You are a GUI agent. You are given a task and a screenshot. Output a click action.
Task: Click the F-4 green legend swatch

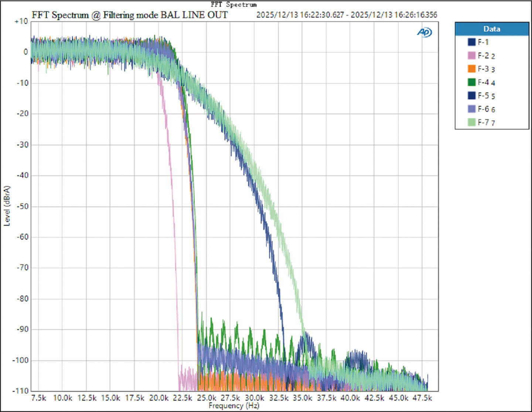pyautogui.click(x=472, y=82)
